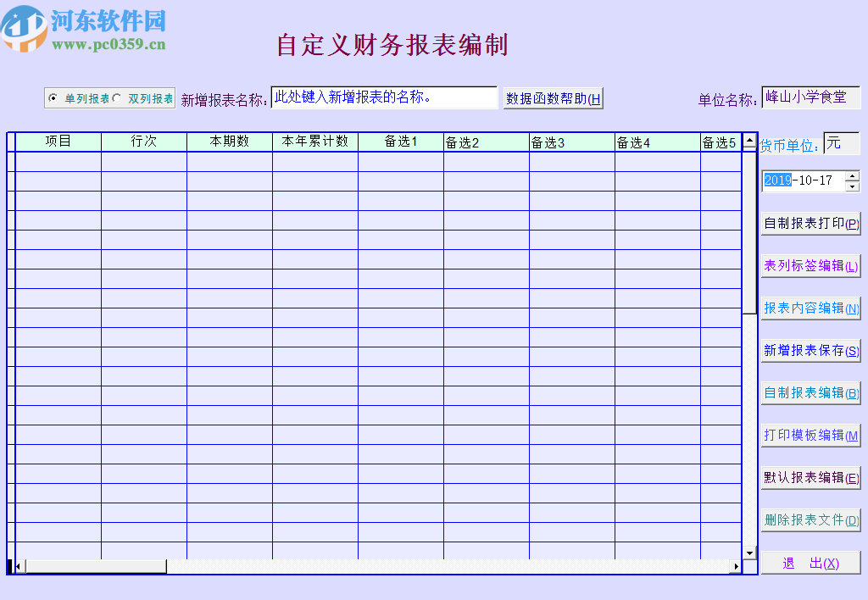Click the 新增报表名称 input field
Image resolution: width=868 pixels, height=600 pixels.
383,97
